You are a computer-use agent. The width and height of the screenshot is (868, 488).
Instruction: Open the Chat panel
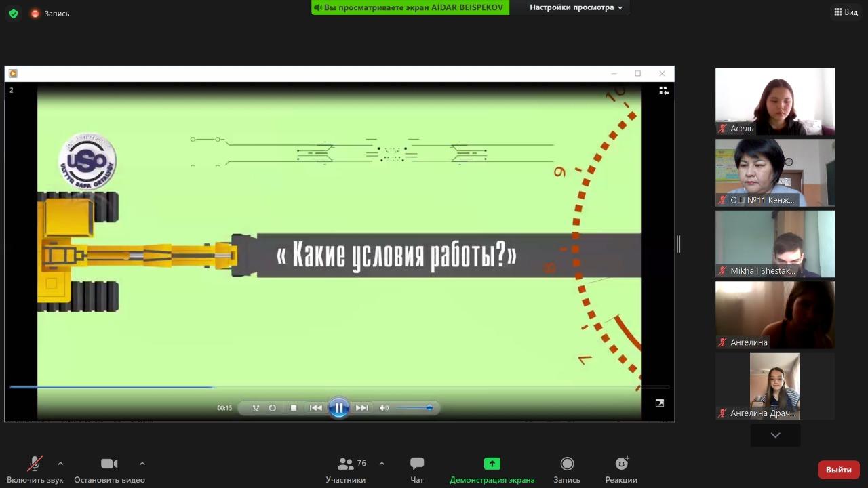coord(417,464)
